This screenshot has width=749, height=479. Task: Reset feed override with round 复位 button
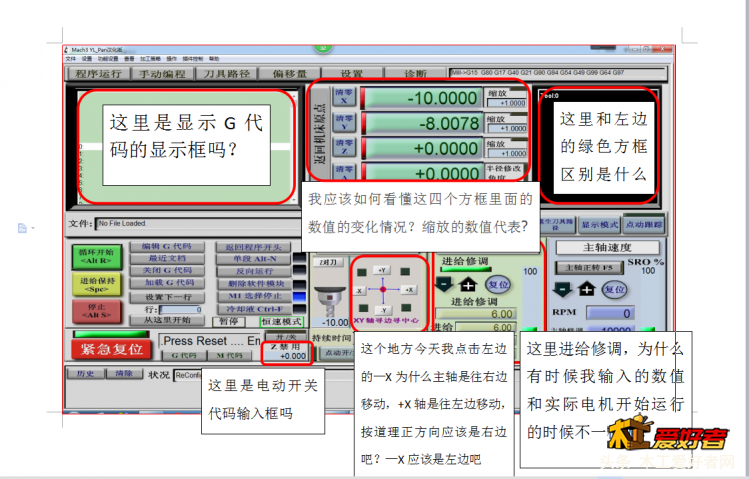[498, 285]
